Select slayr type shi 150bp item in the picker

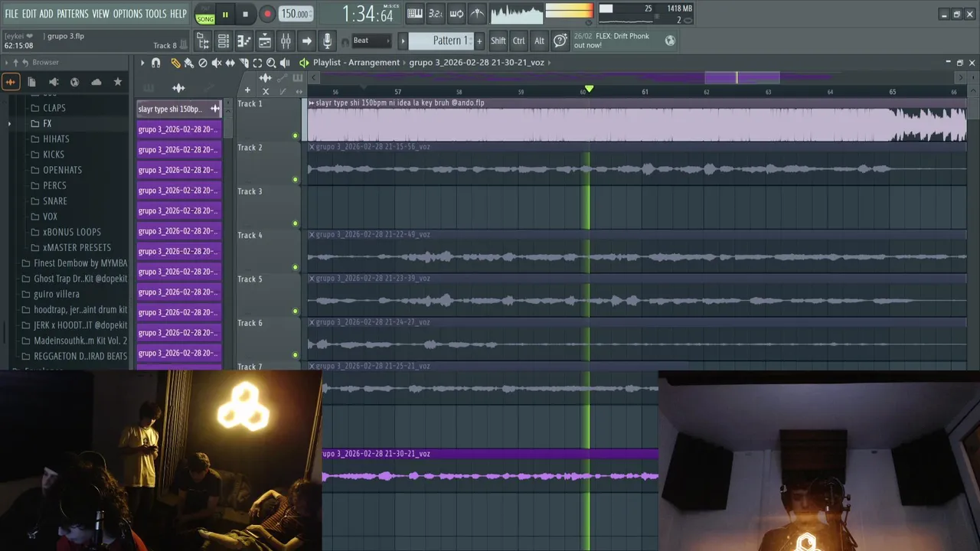pyautogui.click(x=179, y=109)
